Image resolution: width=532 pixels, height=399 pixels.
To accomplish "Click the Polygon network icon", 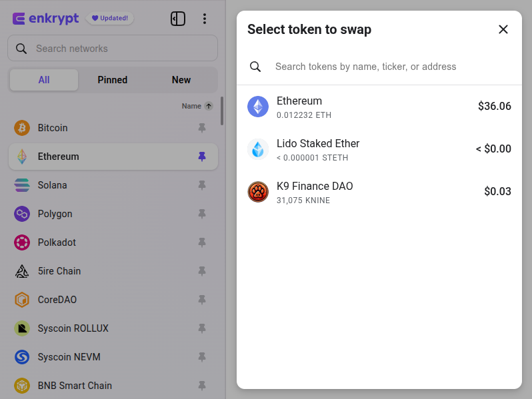I will pos(22,214).
